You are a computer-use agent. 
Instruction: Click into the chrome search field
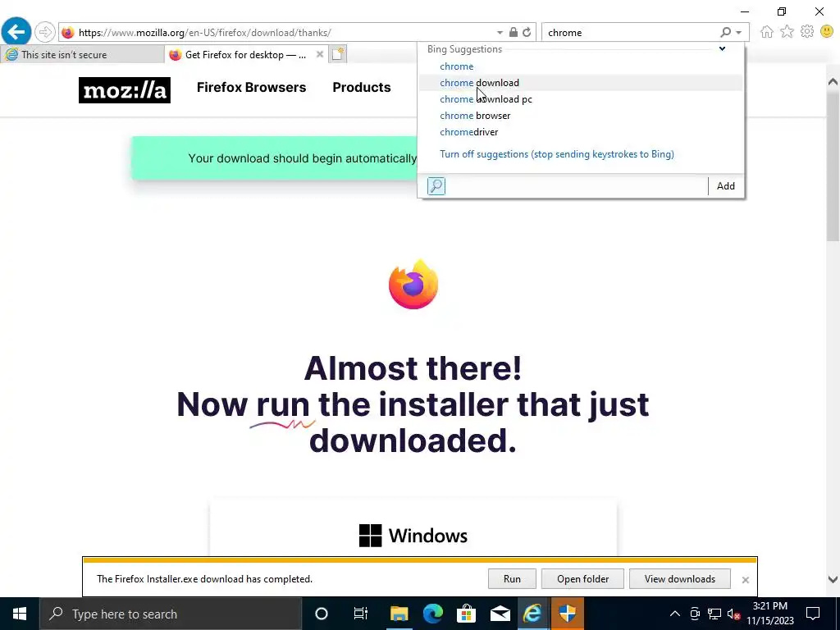629,33
